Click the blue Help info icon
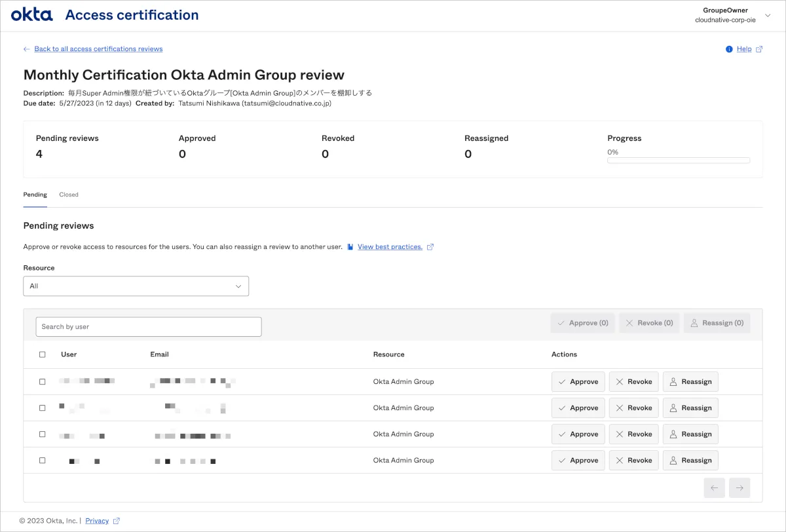Image resolution: width=786 pixels, height=532 pixels. tap(729, 49)
